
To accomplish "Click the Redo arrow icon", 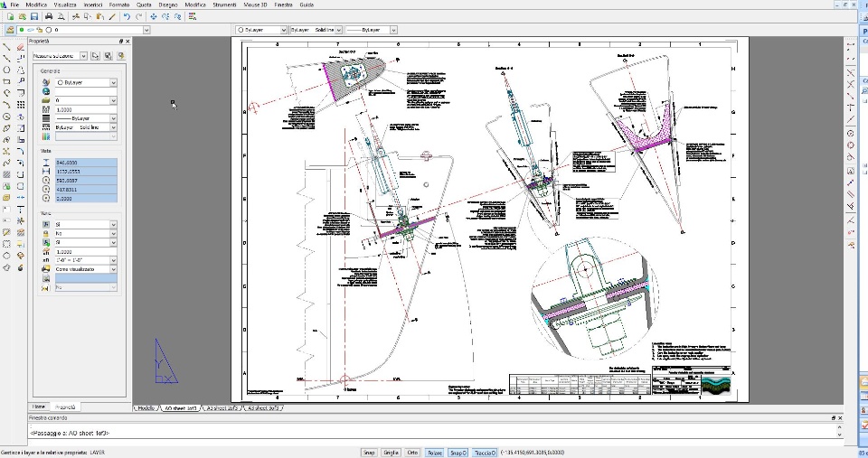I will pyautogui.click(x=139, y=16).
